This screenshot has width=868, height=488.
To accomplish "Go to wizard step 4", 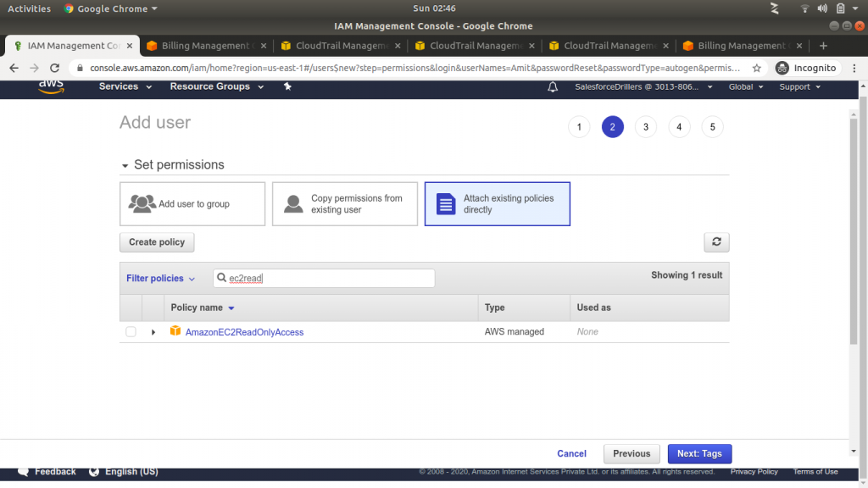I will 679,127.
